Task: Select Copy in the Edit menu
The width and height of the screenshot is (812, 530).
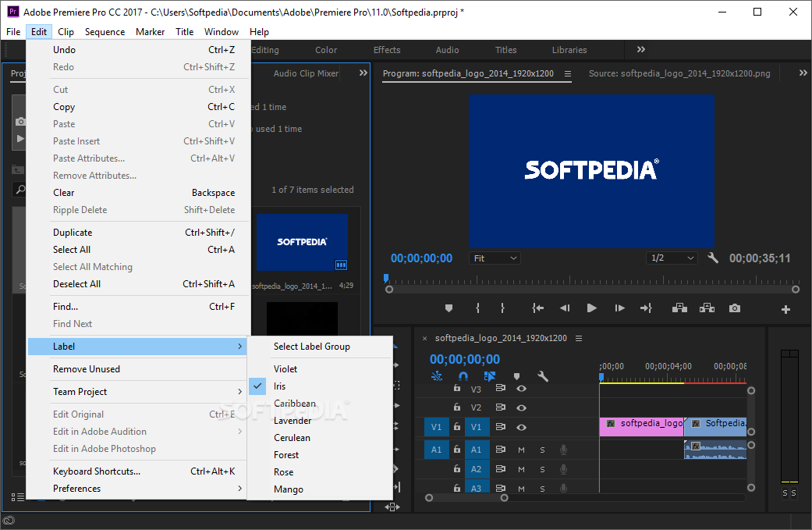Action: click(x=138, y=107)
